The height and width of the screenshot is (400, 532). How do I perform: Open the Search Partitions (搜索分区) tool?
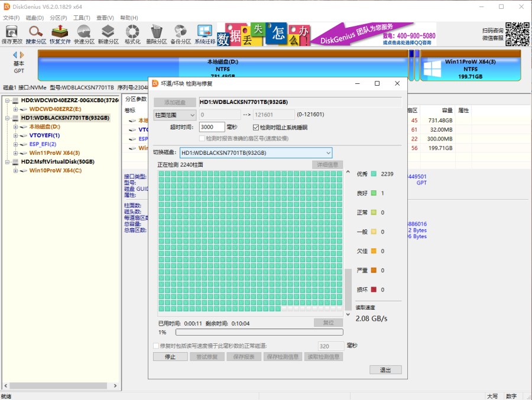pos(36,34)
